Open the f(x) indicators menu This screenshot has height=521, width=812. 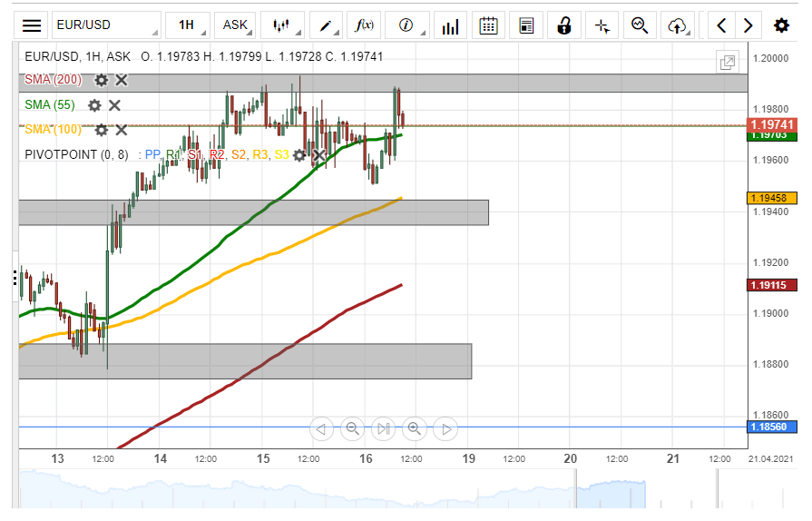click(x=365, y=25)
